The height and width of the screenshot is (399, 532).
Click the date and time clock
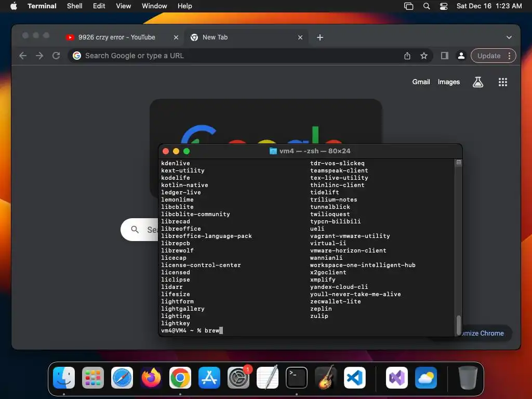tap(489, 6)
